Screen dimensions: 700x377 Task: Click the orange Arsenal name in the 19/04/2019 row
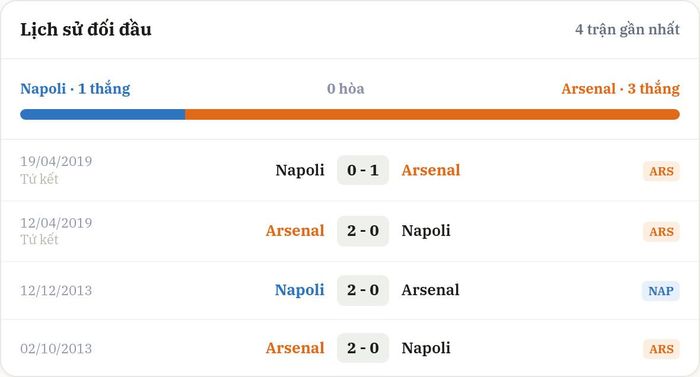(431, 170)
